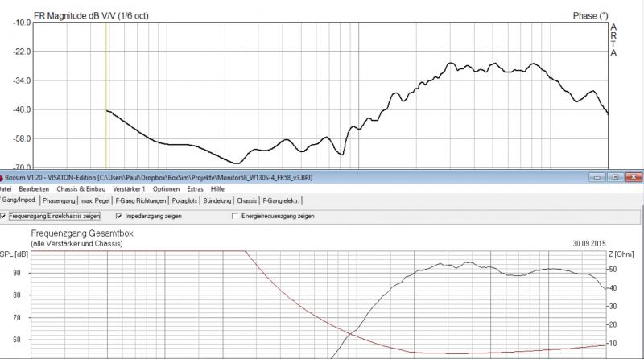Click the Frequenzgang Gesamtbox chart title
The image size is (644, 359).
pyautogui.click(x=82, y=233)
